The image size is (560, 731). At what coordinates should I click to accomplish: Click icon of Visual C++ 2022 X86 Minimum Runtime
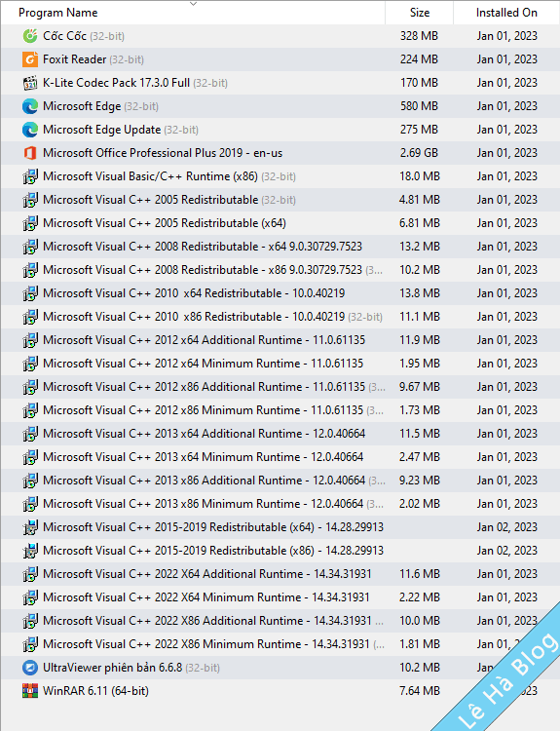click(x=30, y=644)
